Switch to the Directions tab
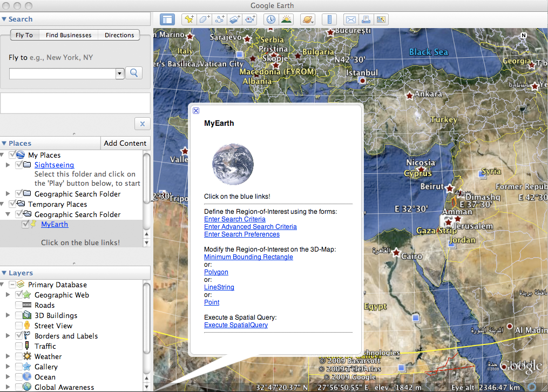The width and height of the screenshot is (548, 392). point(119,35)
